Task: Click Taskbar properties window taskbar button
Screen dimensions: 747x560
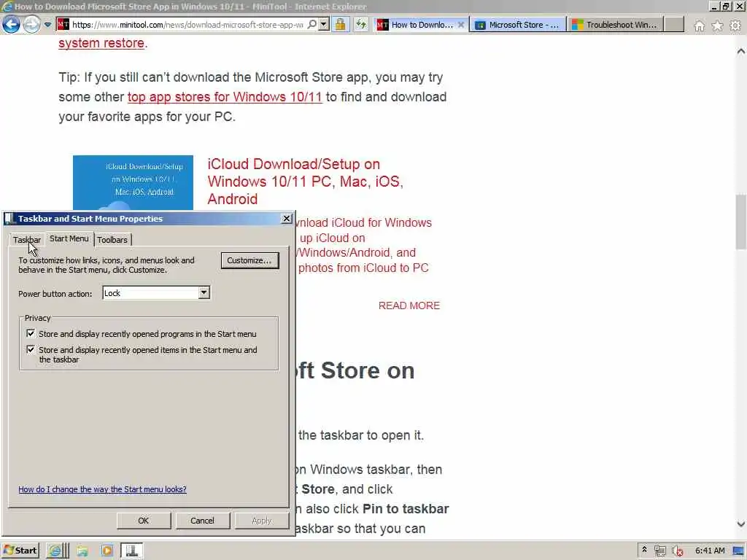Action: [x=131, y=551]
